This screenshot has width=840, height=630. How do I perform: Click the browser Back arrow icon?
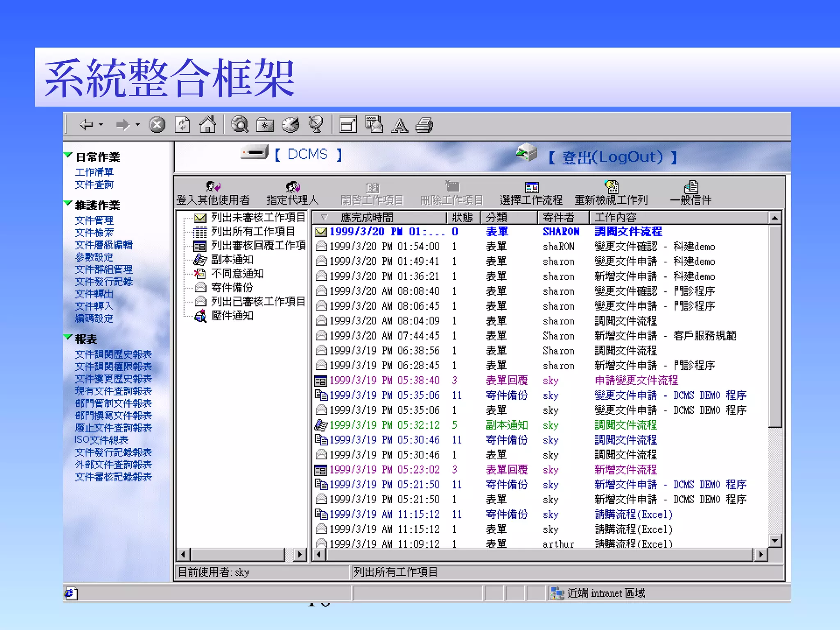pos(87,125)
